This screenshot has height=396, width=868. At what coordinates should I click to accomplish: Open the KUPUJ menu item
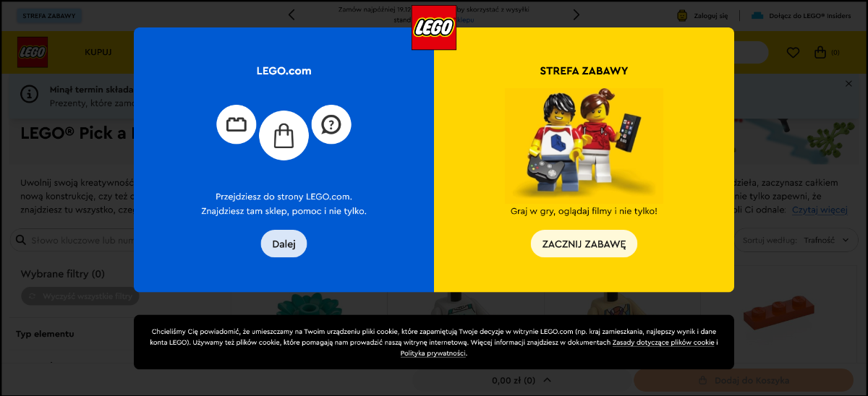click(98, 52)
